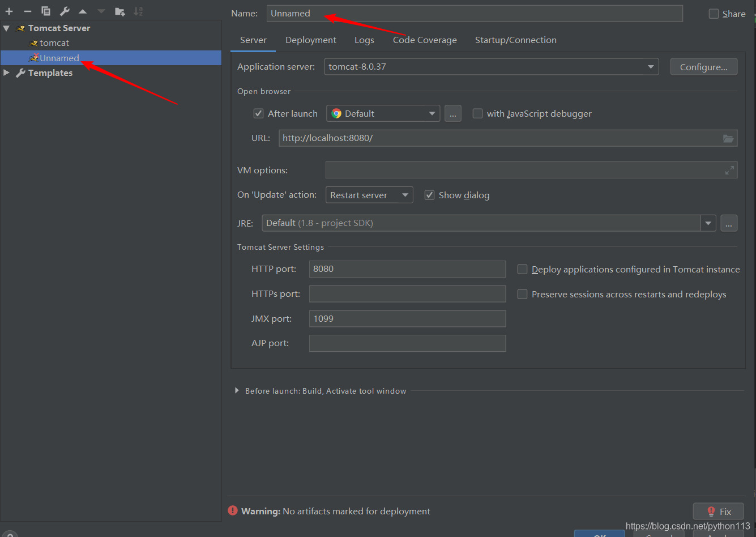Click the HTTPs port field
This screenshot has height=537, width=756.
[x=407, y=294]
